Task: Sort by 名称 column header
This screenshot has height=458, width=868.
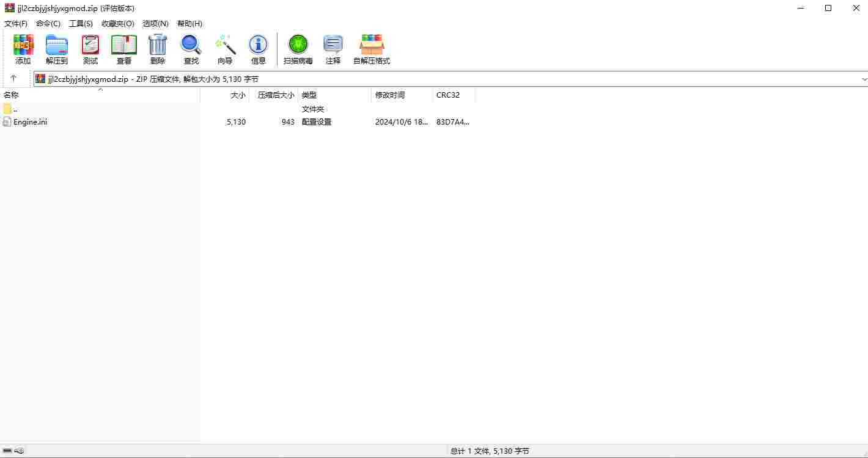Action: click(100, 95)
